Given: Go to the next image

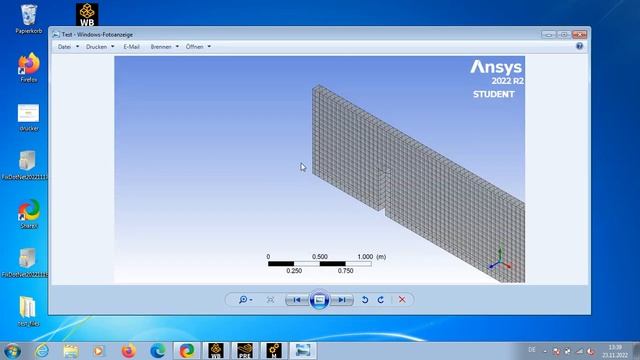Looking at the screenshot, I should 342,300.
